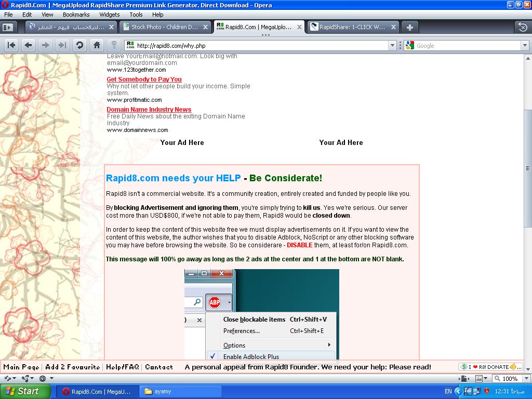
Task: Go to Main Page link
Action: click(x=21, y=367)
